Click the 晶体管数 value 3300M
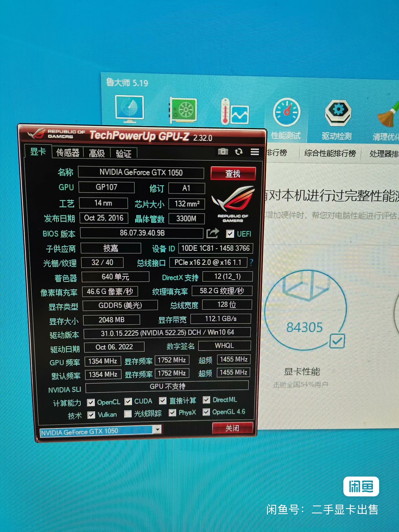This screenshot has width=399, height=532. click(186, 219)
